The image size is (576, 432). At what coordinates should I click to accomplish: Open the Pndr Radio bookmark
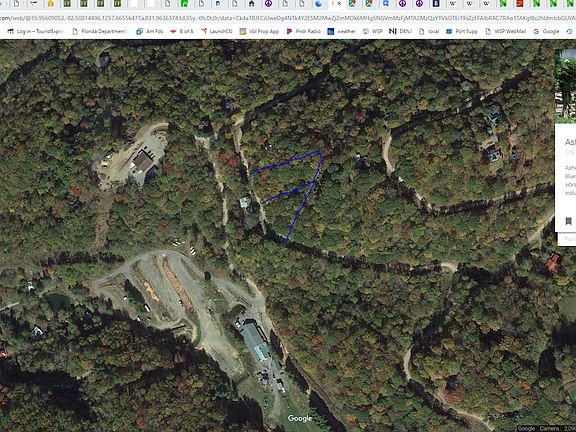[x=304, y=32]
